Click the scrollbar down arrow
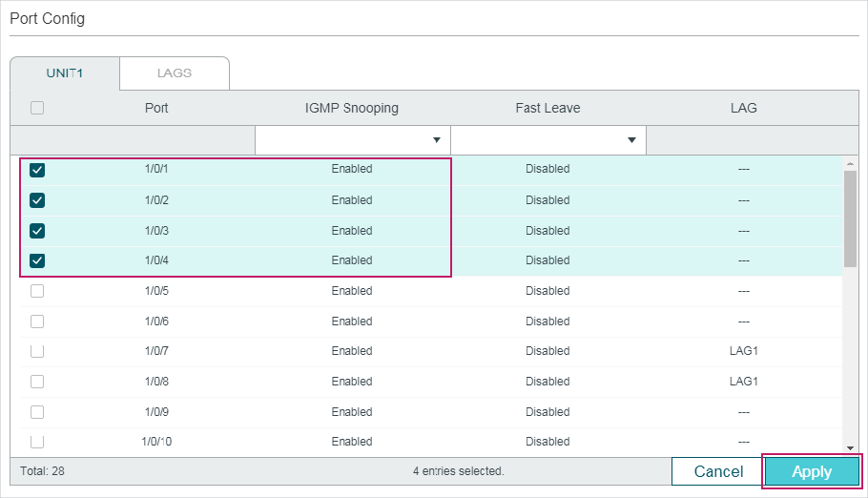The height and width of the screenshot is (498, 868). (850, 447)
